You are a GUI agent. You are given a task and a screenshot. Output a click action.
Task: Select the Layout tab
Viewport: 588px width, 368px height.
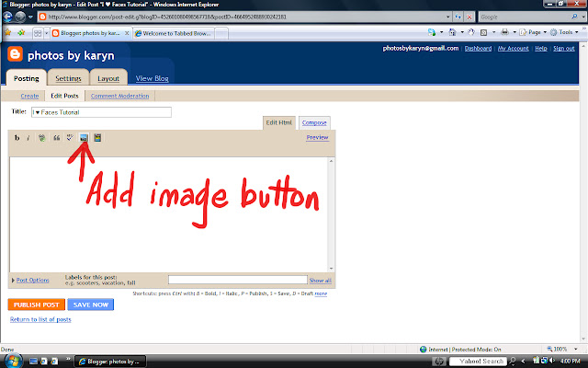108,78
